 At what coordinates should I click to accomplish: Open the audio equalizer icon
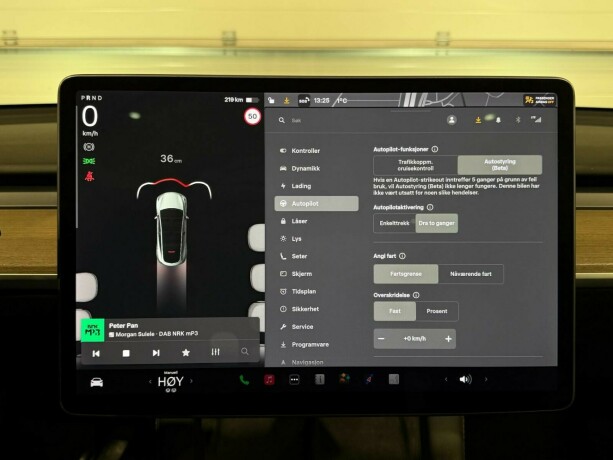[215, 352]
